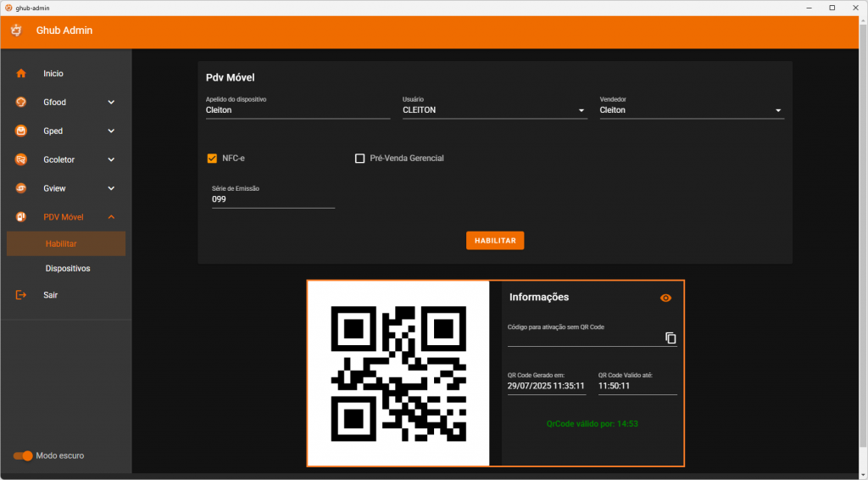The height and width of the screenshot is (480, 868).
Task: Uncheck the NFC-e checkbox
Action: click(212, 159)
